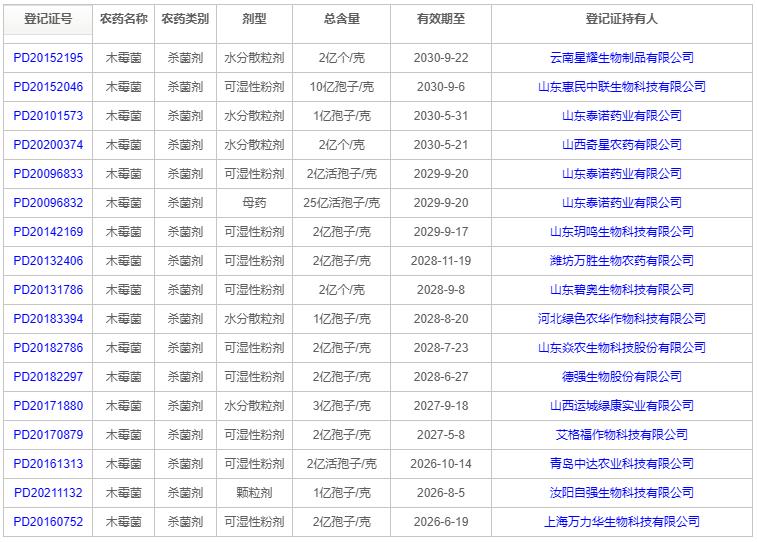Select the 10亿孢子/克 content cell

point(342,87)
